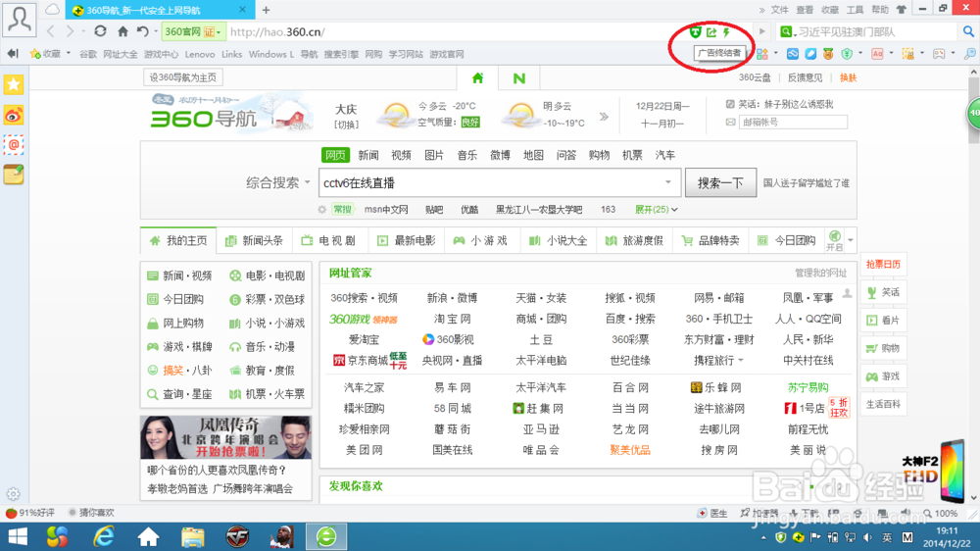Open the 淘宝网 link
Viewport: 980px width, 551px height.
pos(453,319)
